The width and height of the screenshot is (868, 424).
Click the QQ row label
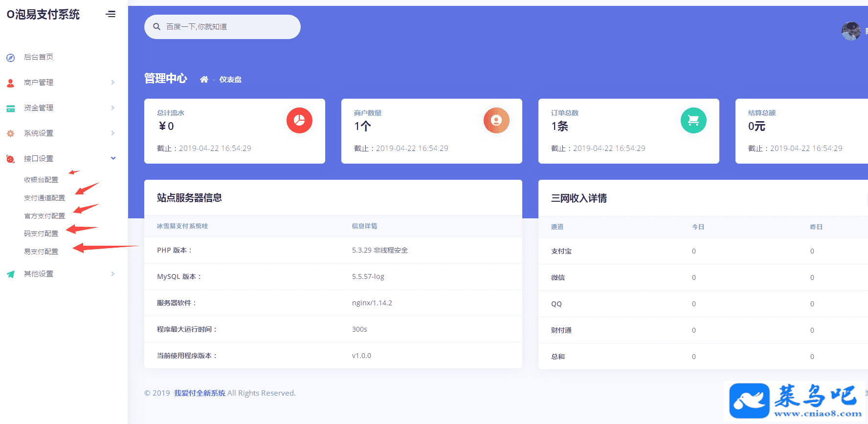556,304
